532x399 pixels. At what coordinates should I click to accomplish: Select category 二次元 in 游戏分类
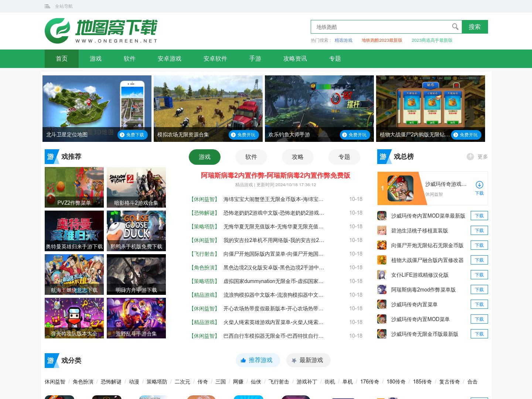(x=183, y=382)
